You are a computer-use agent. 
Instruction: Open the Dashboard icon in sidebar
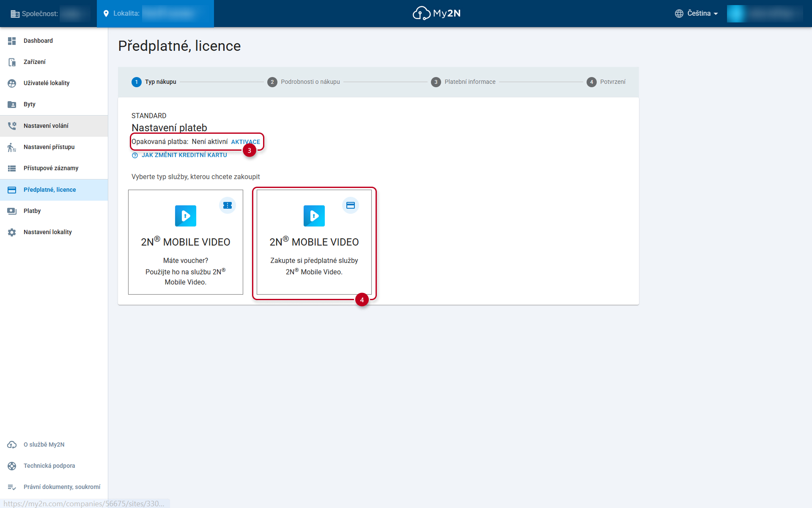click(12, 41)
